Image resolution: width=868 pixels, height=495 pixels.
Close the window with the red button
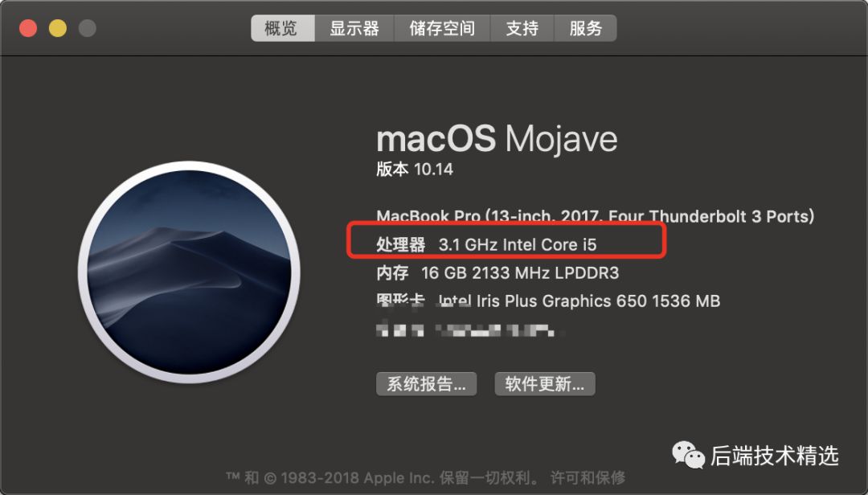coord(28,28)
